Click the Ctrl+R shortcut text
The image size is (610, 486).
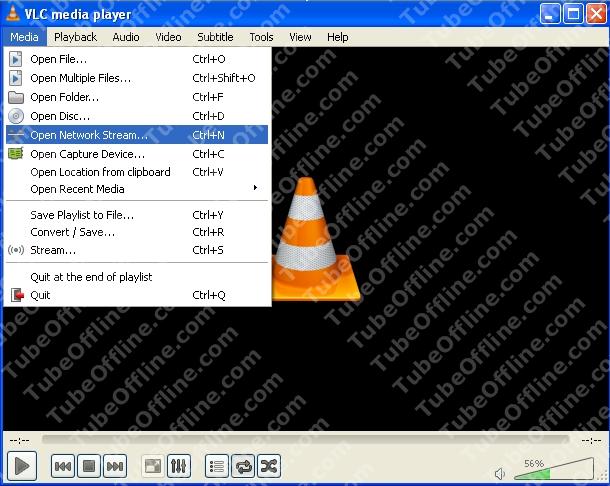tap(208, 232)
